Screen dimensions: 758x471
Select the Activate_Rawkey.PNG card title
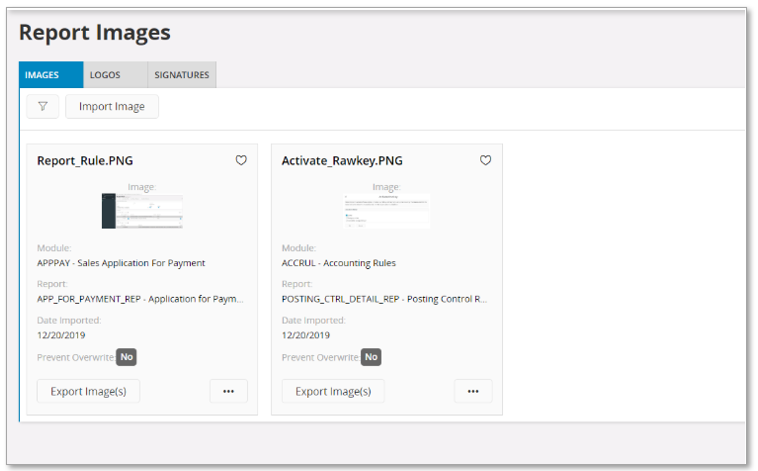(342, 160)
